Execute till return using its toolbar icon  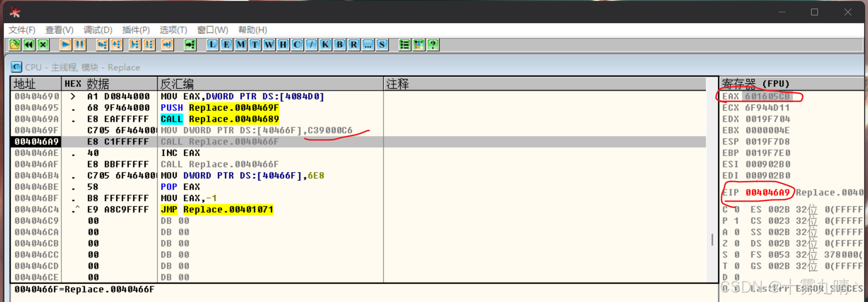167,45
